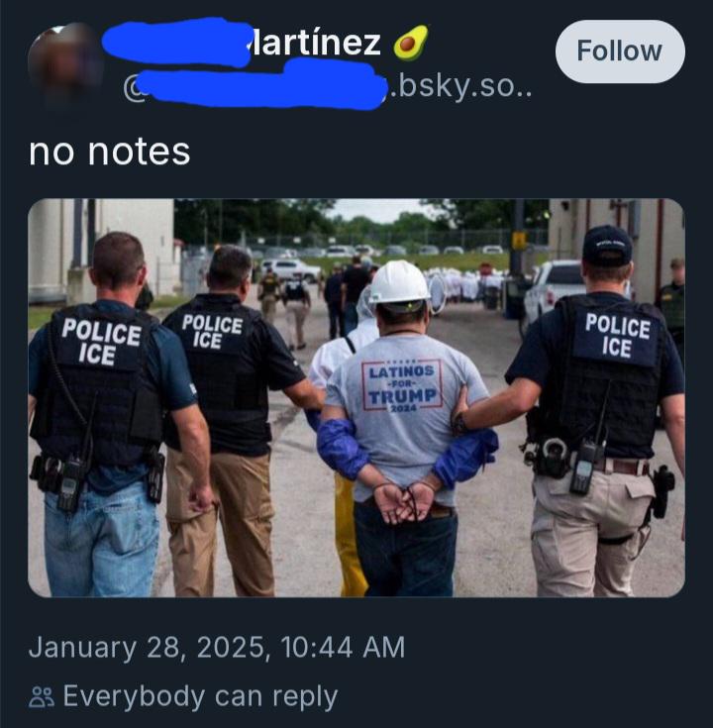Select the 'no notes' post text
The height and width of the screenshot is (728, 713).
[x=110, y=152]
